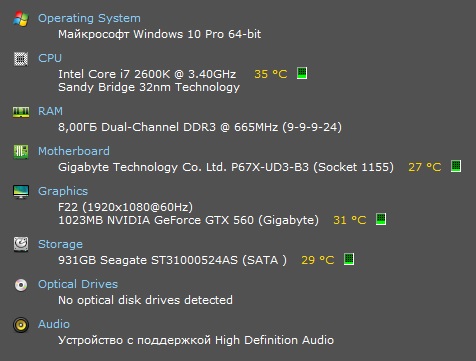
Task: Open the Operating System section link
Action: pyautogui.click(x=89, y=18)
